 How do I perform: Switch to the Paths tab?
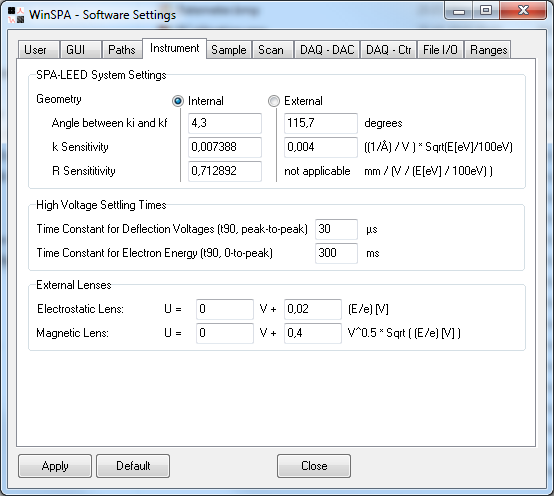click(122, 49)
